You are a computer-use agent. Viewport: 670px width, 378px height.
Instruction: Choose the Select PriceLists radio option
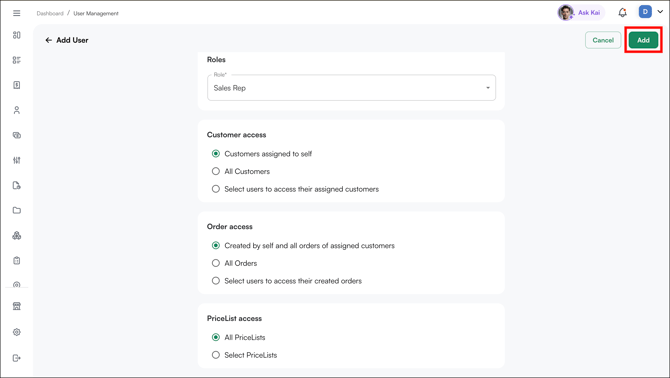216,355
